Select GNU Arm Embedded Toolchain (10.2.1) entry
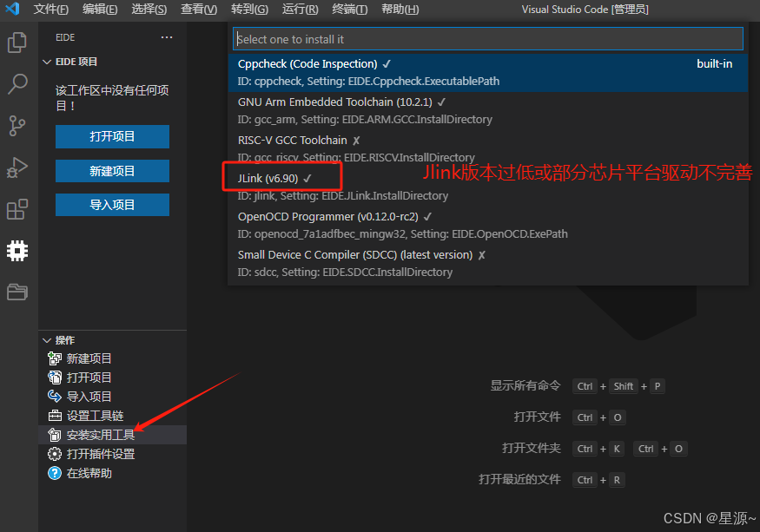The height and width of the screenshot is (532, 760). [x=488, y=111]
